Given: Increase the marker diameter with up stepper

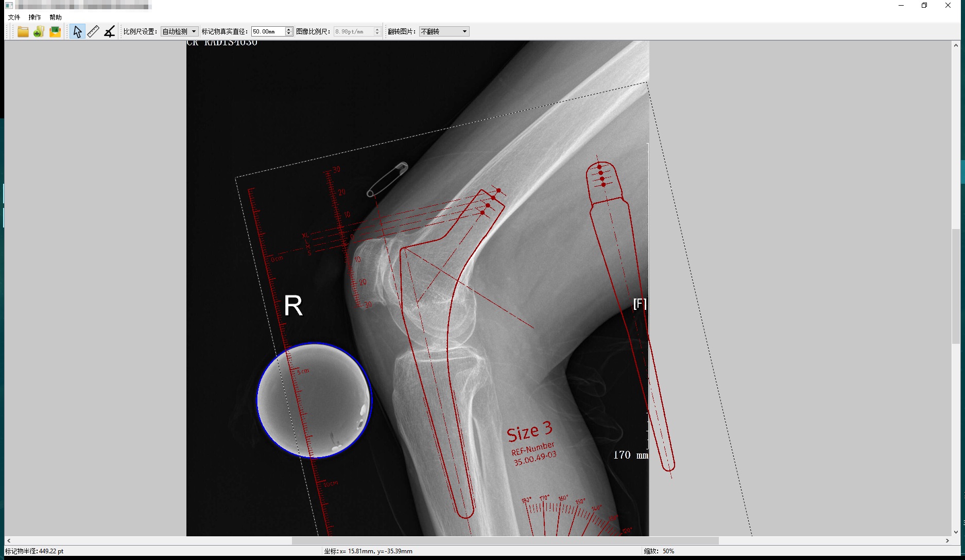Looking at the screenshot, I should pos(289,29).
